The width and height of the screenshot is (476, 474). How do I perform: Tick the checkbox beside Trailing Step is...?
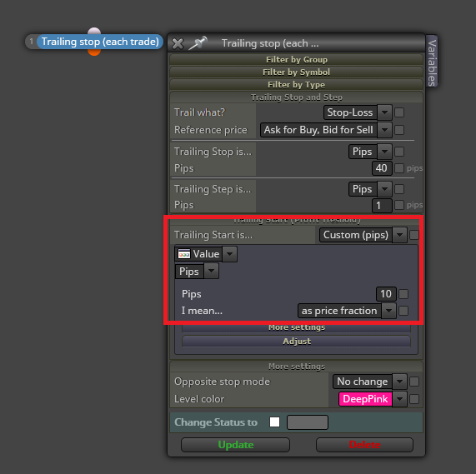399,189
